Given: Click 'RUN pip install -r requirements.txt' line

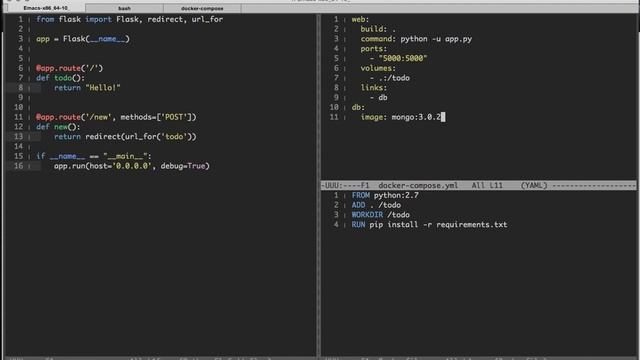Looking at the screenshot, I should click(x=429, y=224).
